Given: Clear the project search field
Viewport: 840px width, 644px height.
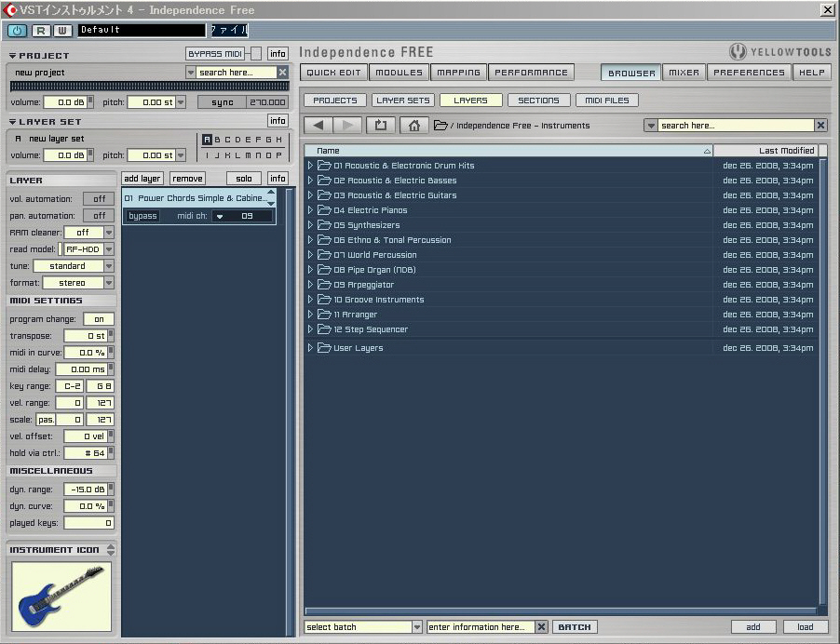Looking at the screenshot, I should pos(283,72).
